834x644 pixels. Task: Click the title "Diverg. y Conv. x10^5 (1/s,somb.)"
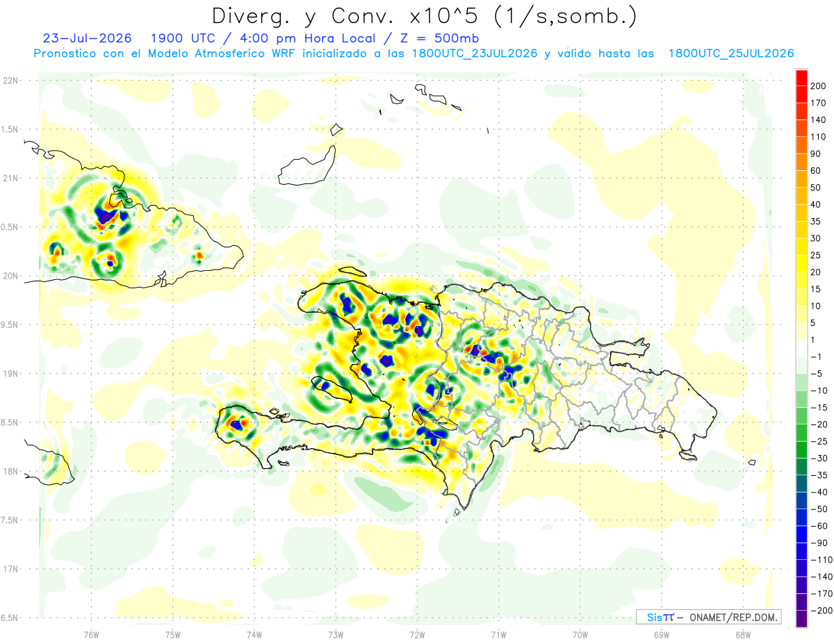[423, 16]
